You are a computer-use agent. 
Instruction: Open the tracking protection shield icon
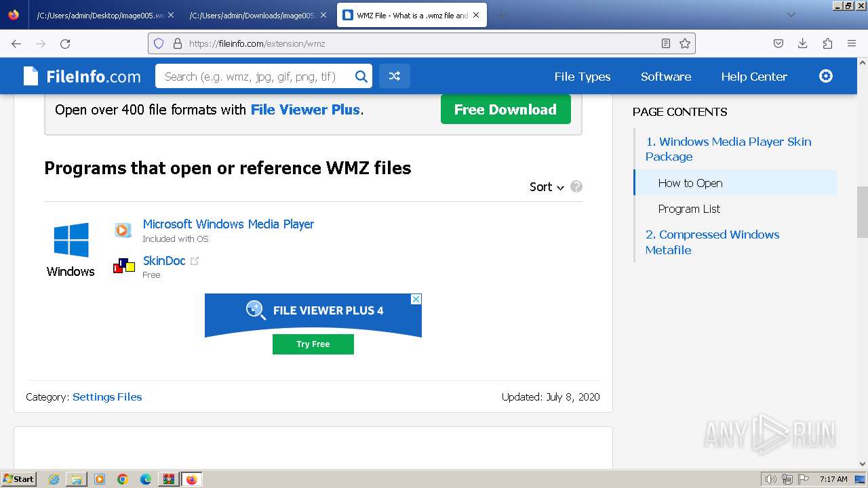coord(159,43)
